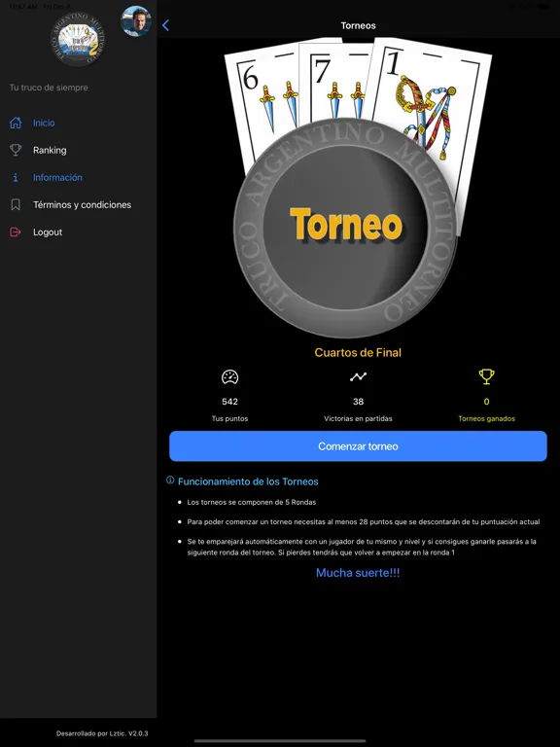The width and height of the screenshot is (560, 747).
Task: Click the 542 points value
Action: (230, 402)
